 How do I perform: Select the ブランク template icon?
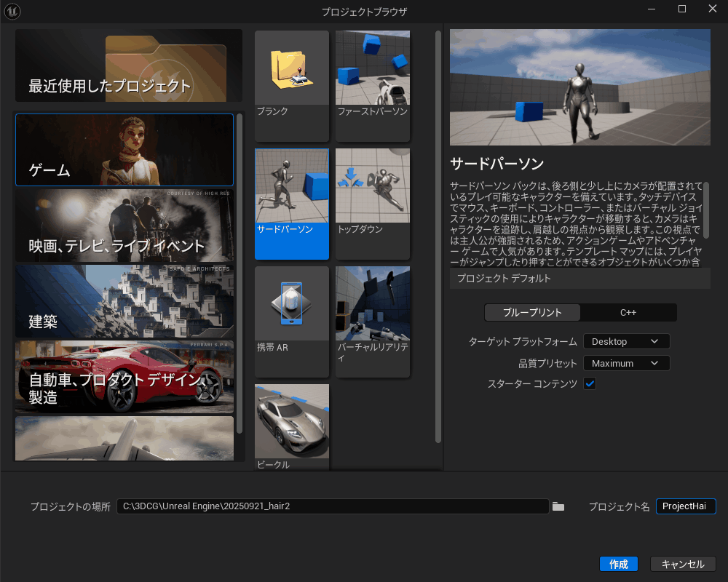point(291,68)
